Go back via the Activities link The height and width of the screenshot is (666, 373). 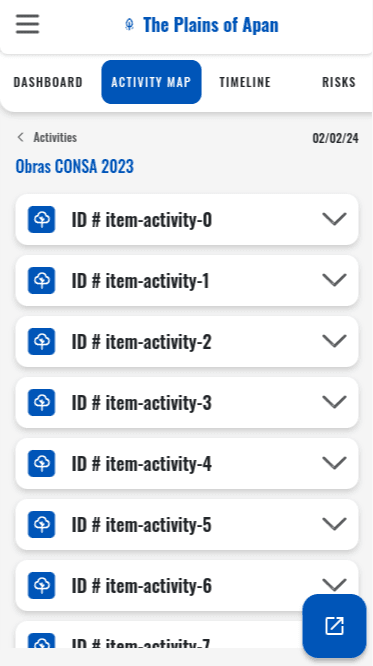[55, 137]
